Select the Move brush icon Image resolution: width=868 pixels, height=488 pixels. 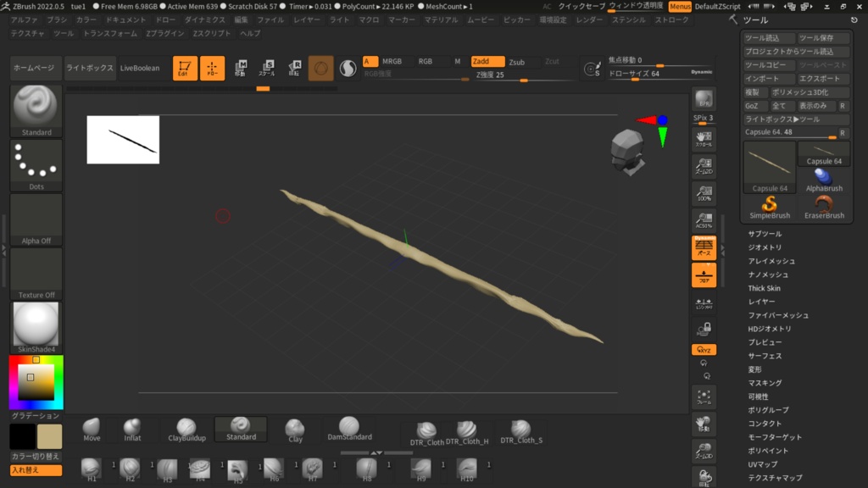[x=92, y=430]
